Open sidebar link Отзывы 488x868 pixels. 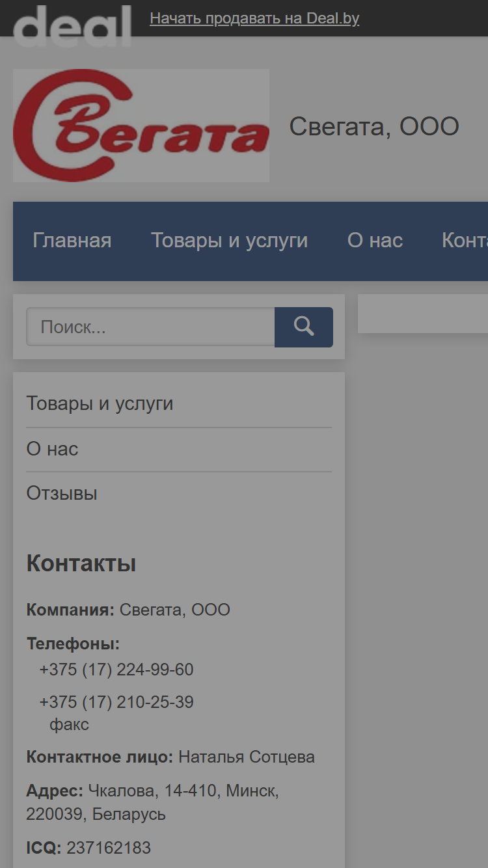point(62,493)
